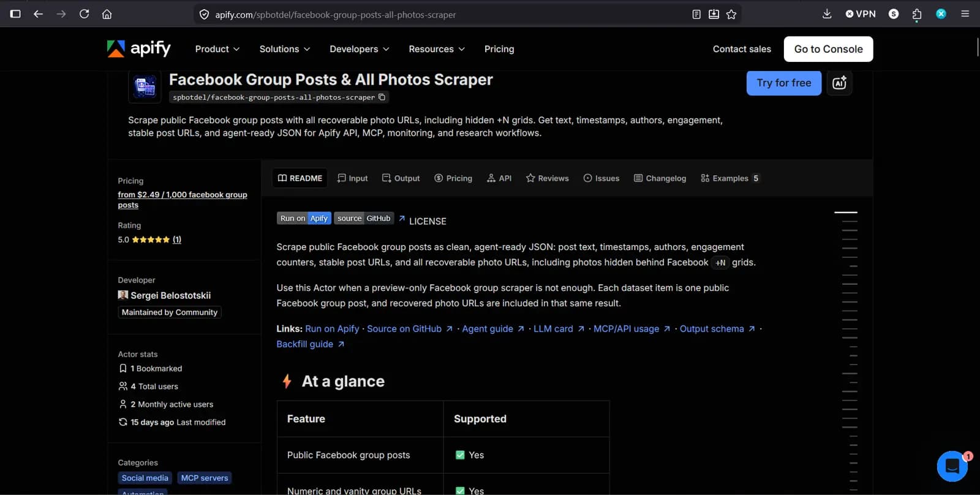Open the browser extensions puzzle icon
Viewport: 980px width, 495px height.
point(917,14)
